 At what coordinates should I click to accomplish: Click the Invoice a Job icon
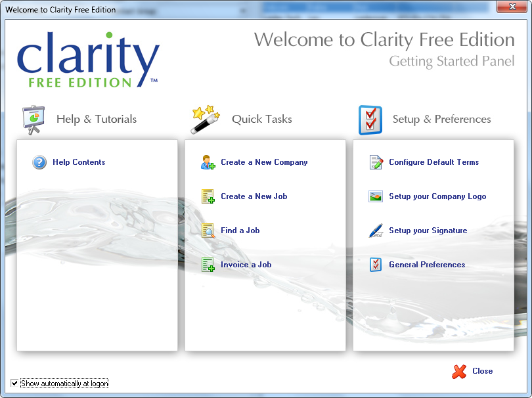coord(208,265)
